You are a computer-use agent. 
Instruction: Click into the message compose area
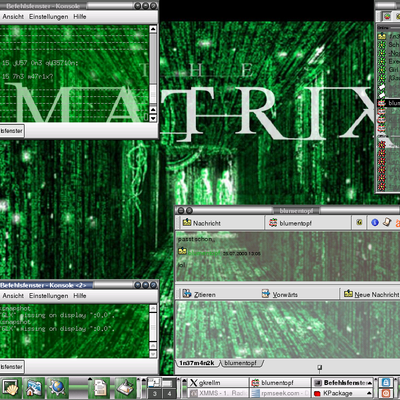point(287,329)
